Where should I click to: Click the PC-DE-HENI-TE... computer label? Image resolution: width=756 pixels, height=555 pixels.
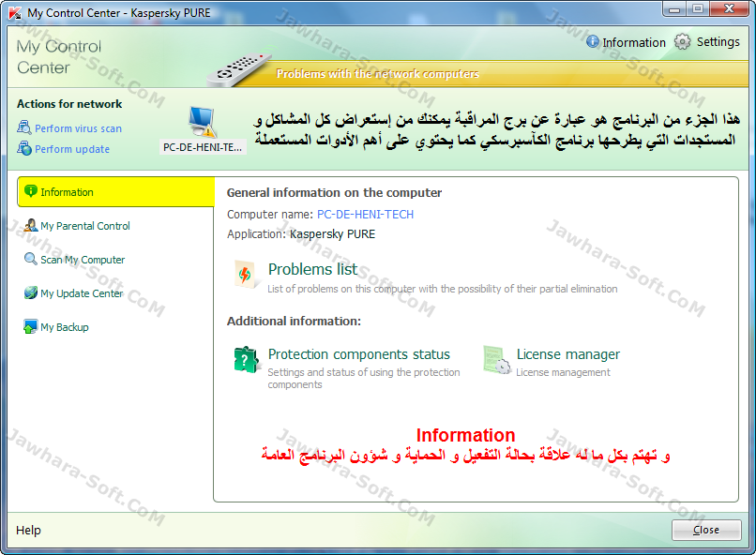203,147
